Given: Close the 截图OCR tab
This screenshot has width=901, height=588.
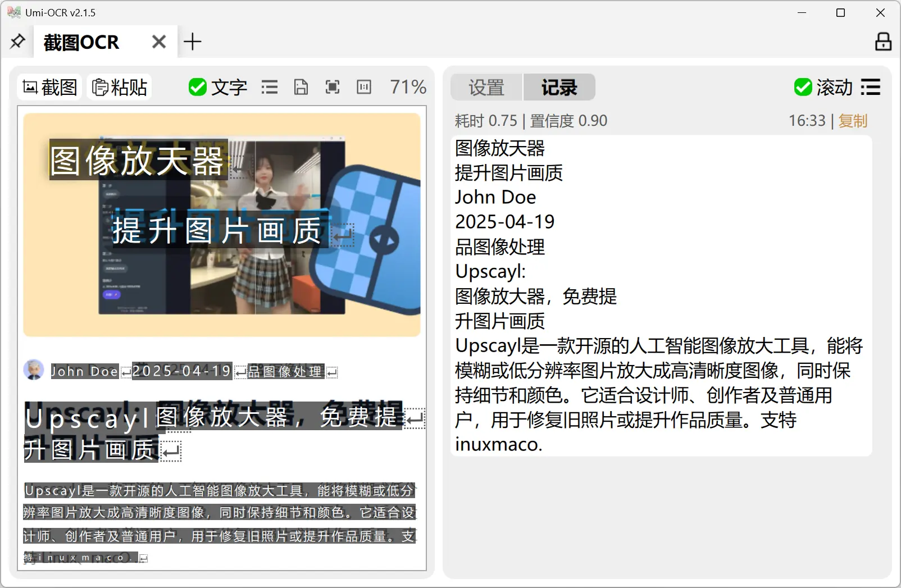Looking at the screenshot, I should point(159,42).
